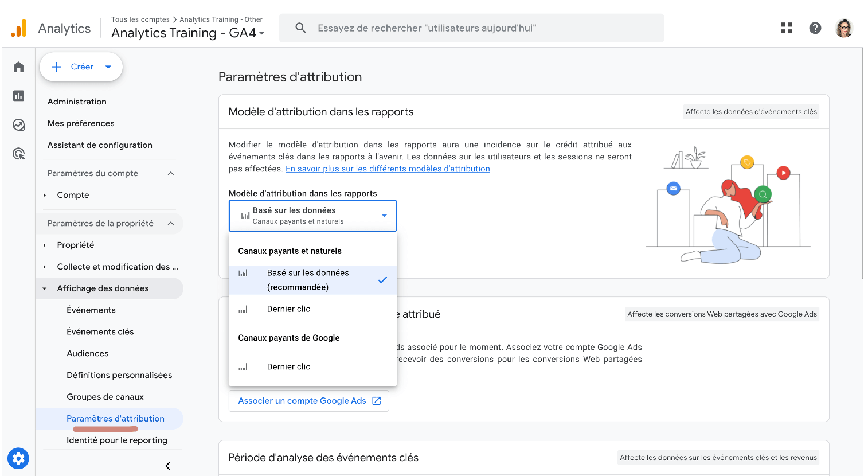Close the attribution model dropdown box
This screenshot has height=476, width=868.
(x=312, y=216)
